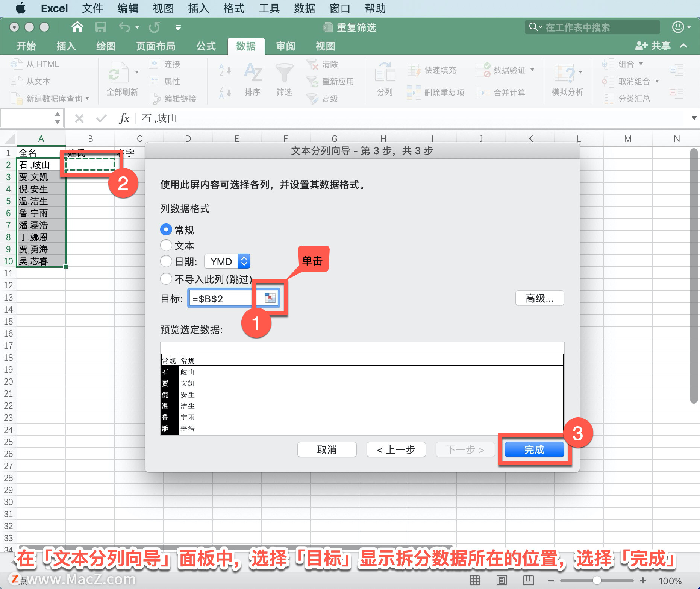Click Text to Columns (分列) icon
Image resolution: width=700 pixels, height=589 pixels.
click(385, 72)
